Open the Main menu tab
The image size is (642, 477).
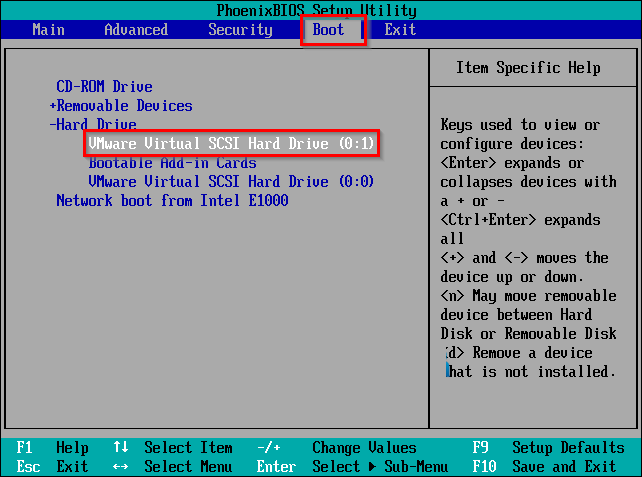[x=48, y=30]
